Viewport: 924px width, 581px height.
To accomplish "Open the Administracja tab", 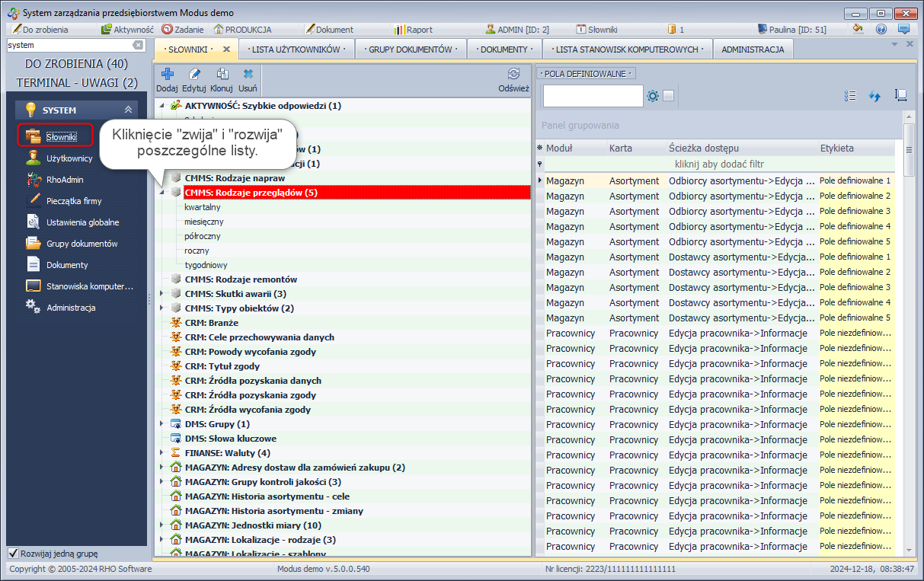I will point(752,49).
